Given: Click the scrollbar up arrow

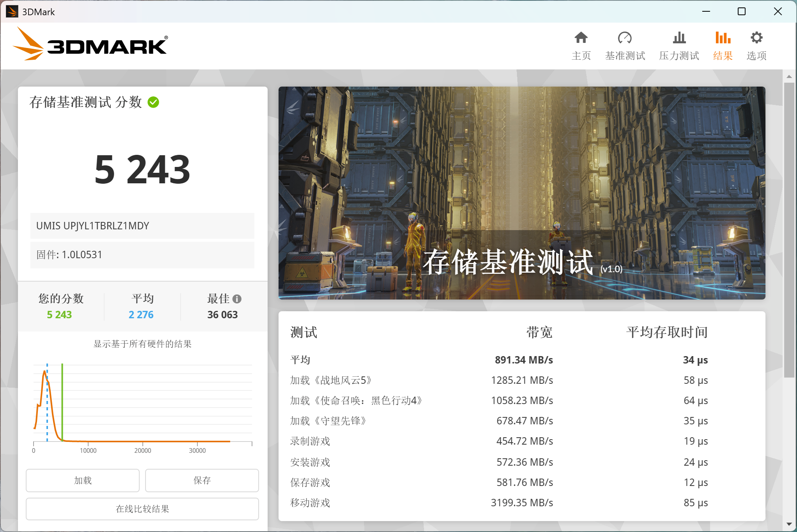Looking at the screenshot, I should 789,76.
